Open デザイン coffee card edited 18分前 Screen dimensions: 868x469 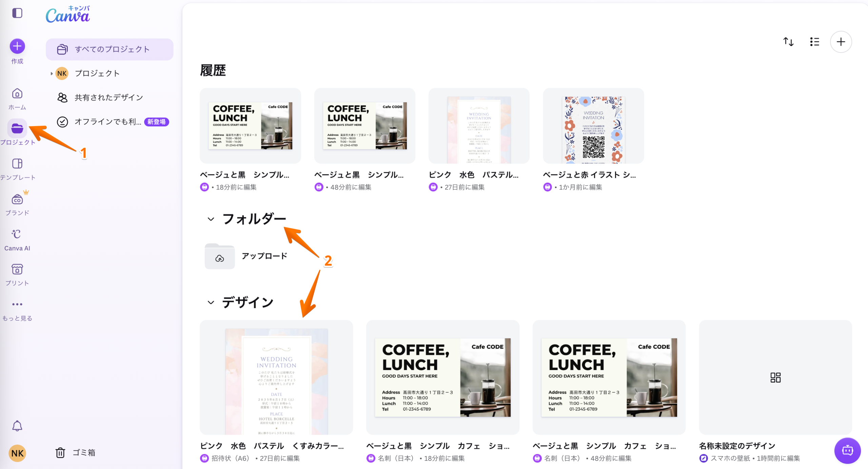click(x=443, y=377)
